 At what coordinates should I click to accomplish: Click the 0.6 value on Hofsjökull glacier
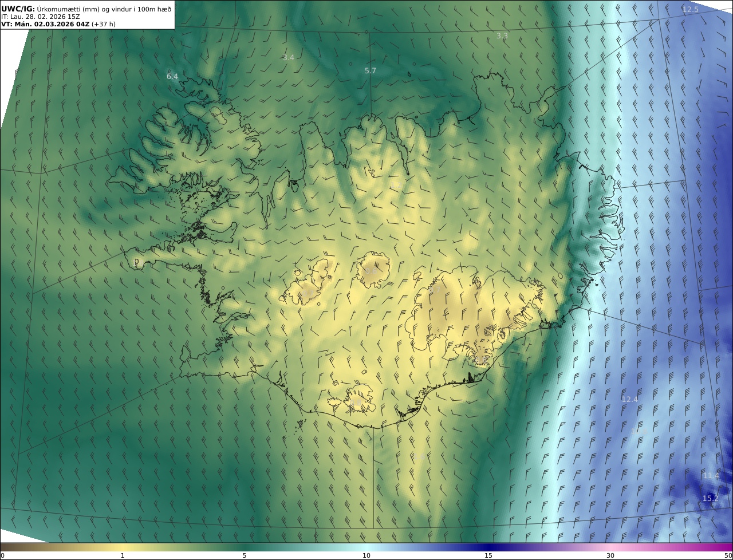(371, 271)
